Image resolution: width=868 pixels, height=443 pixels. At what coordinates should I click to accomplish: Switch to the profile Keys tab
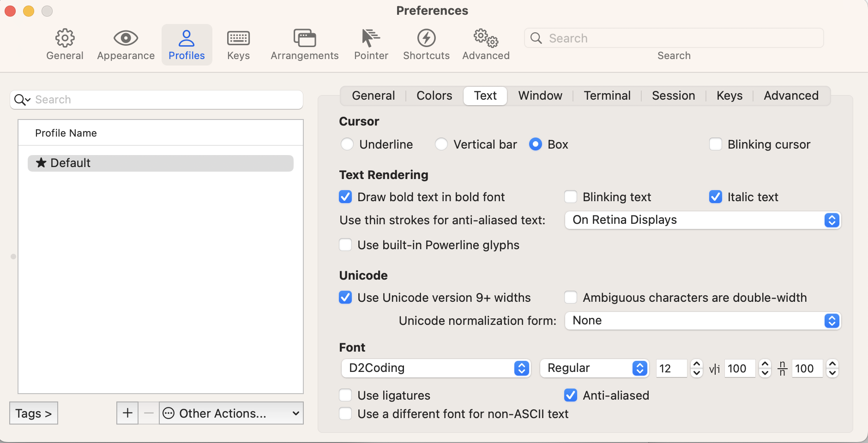[x=729, y=96]
